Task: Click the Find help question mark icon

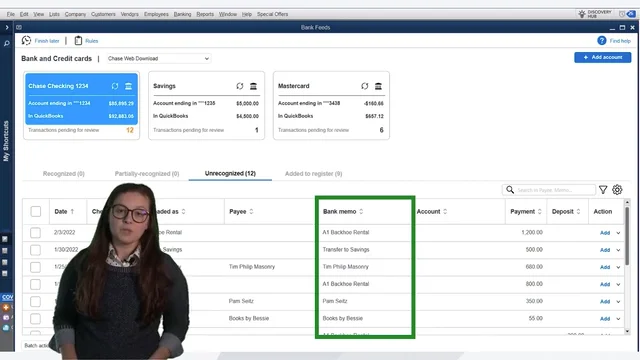Action: [x=602, y=40]
